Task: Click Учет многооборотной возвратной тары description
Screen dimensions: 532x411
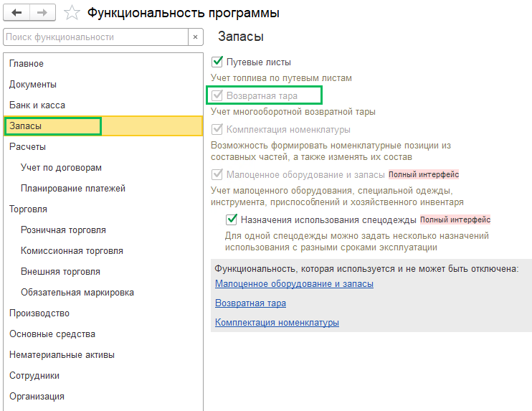Action: [293, 112]
